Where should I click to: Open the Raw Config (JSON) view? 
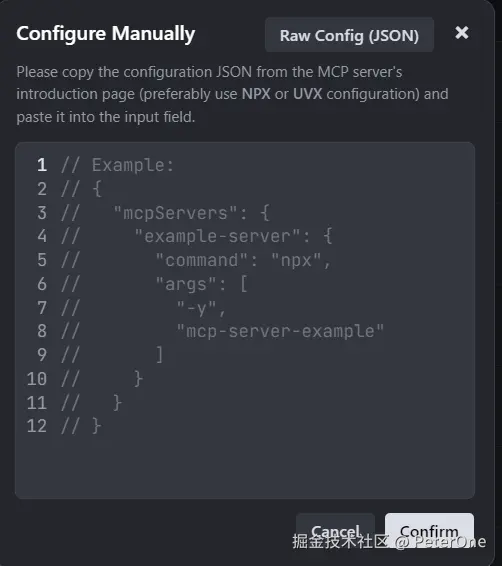click(349, 35)
